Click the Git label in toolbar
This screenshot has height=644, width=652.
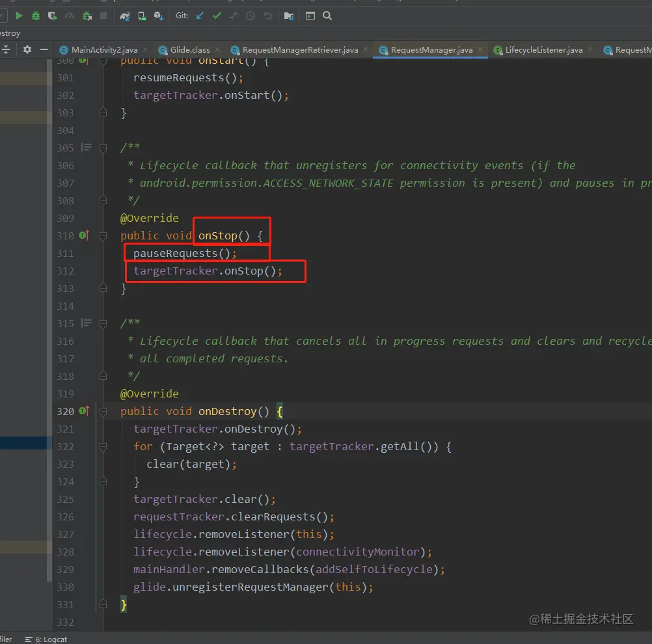(182, 16)
